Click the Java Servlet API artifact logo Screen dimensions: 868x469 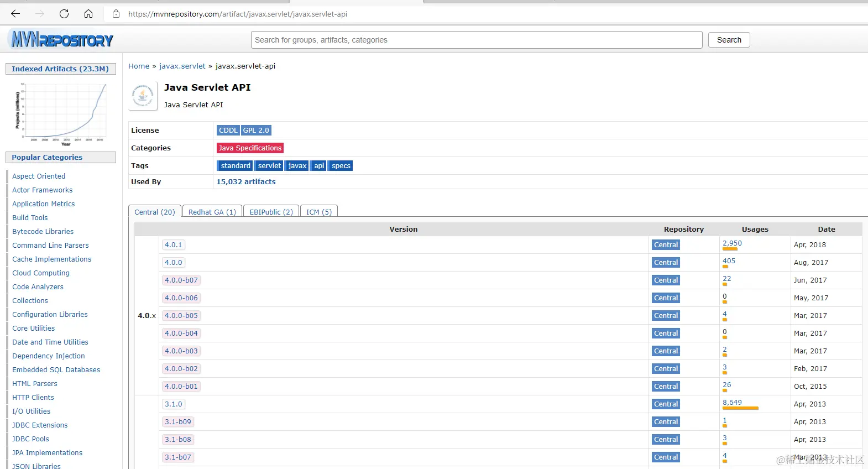coord(143,96)
